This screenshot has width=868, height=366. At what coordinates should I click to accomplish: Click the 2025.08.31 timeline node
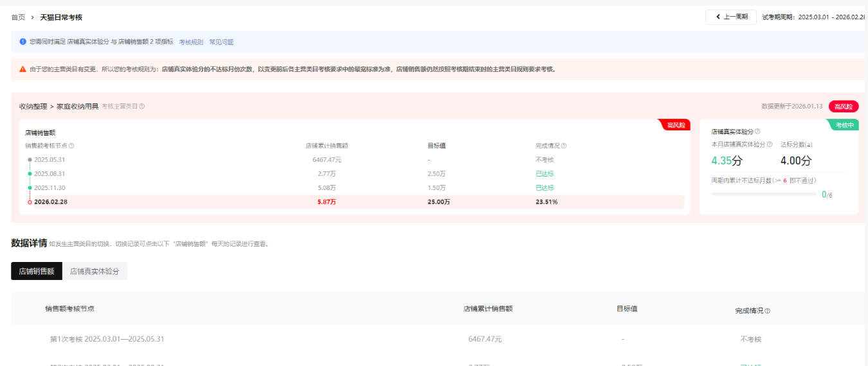(x=30, y=173)
